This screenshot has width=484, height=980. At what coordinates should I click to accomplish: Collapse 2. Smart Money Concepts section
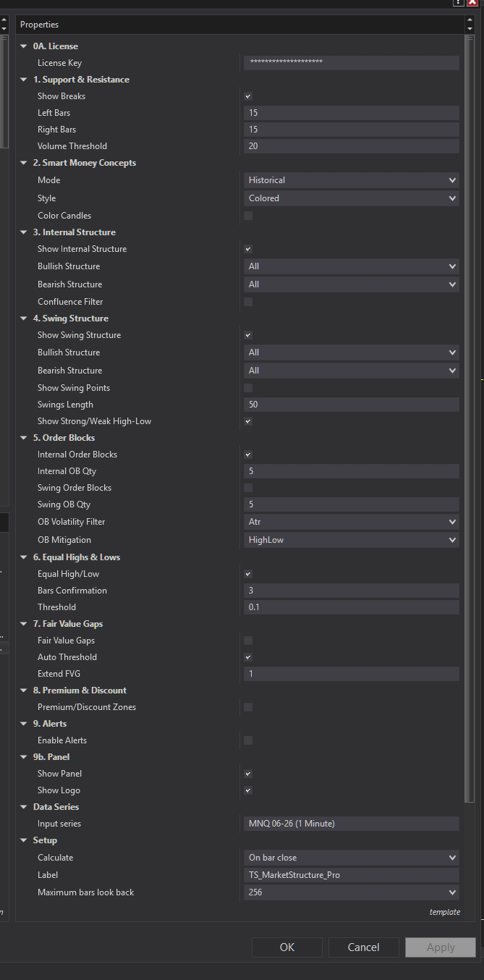(24, 163)
